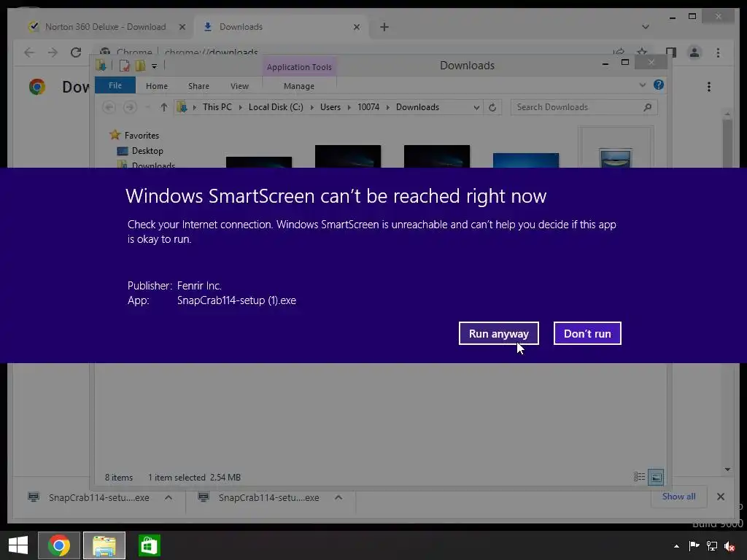Switch Explorer to details view
Screen dimensions: 747x560
click(639, 477)
